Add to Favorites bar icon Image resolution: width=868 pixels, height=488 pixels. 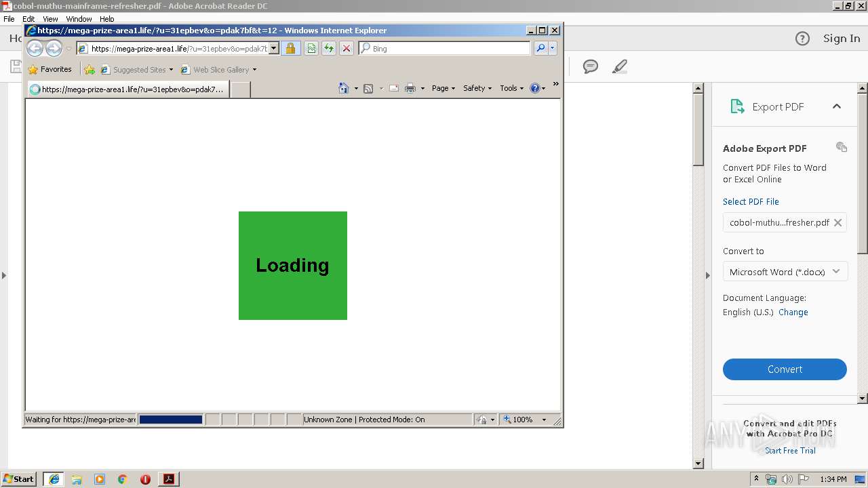(90, 69)
